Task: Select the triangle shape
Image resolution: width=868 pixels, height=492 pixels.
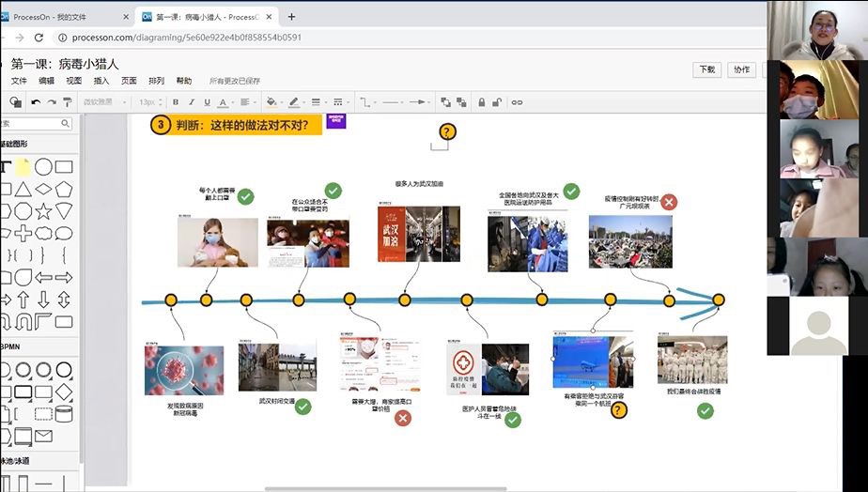Action: click(x=23, y=190)
